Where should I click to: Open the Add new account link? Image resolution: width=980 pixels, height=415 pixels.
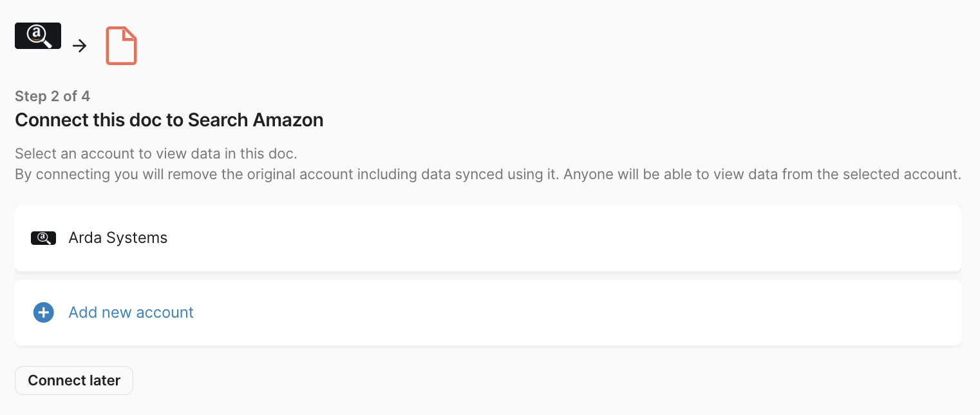click(131, 313)
